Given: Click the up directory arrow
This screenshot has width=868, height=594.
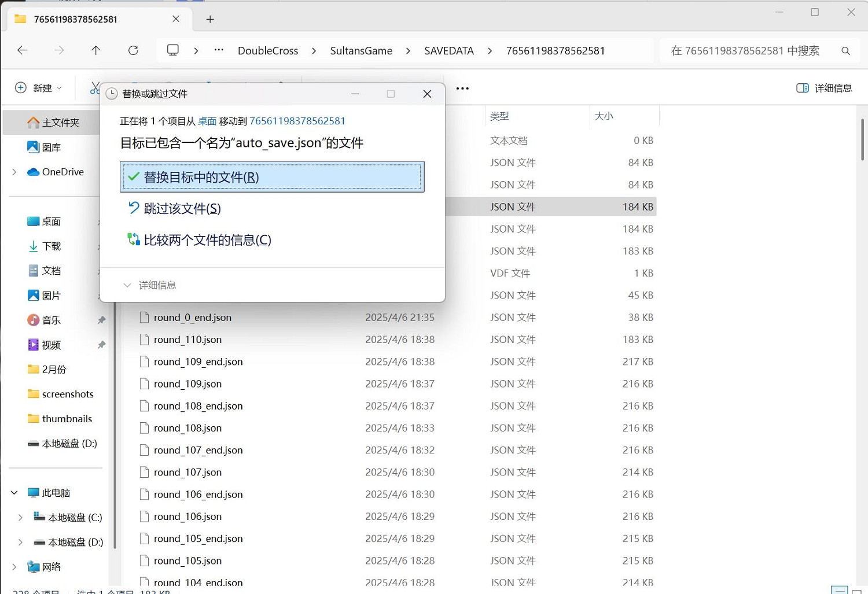Looking at the screenshot, I should tap(96, 50).
